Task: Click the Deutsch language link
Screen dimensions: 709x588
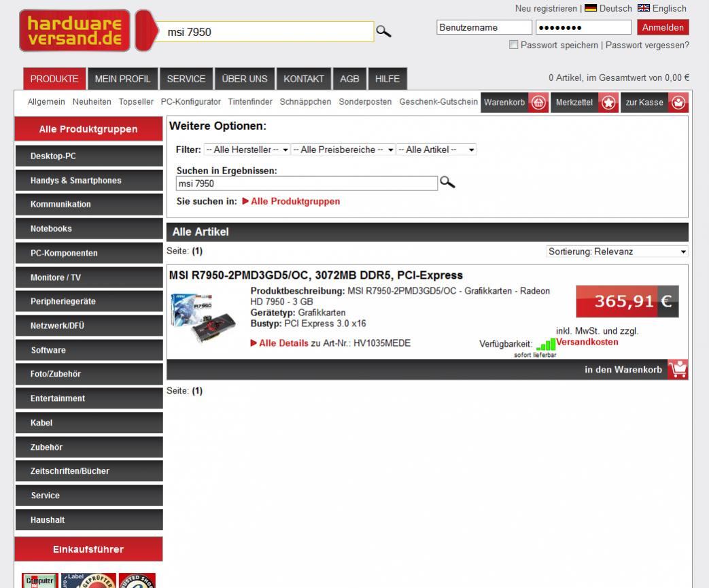Action: 615,9
